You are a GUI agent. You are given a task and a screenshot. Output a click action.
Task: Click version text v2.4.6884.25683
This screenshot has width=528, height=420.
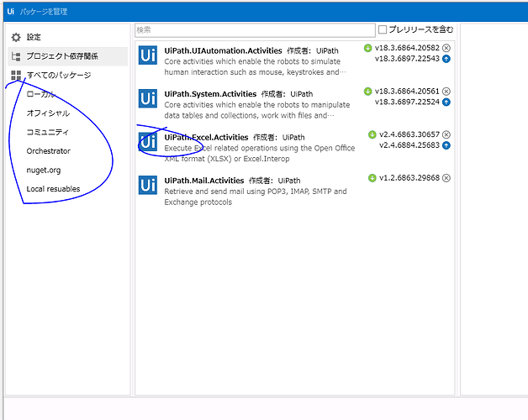coord(409,145)
